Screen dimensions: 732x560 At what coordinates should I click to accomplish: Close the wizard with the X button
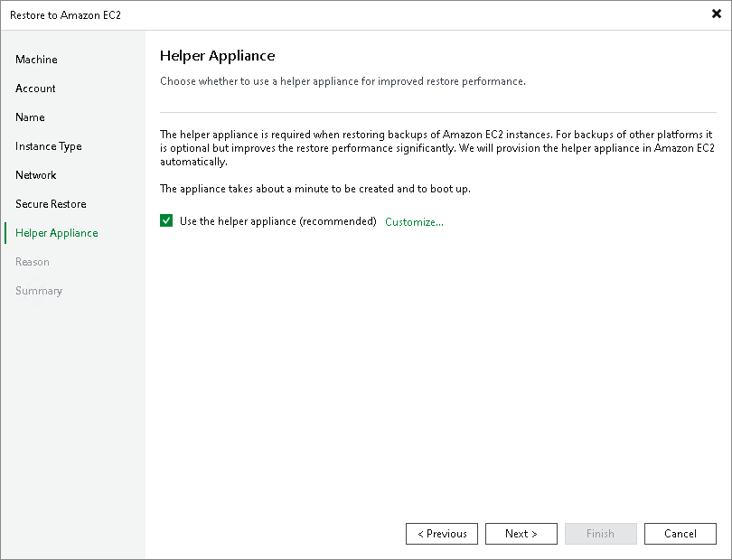(x=717, y=14)
